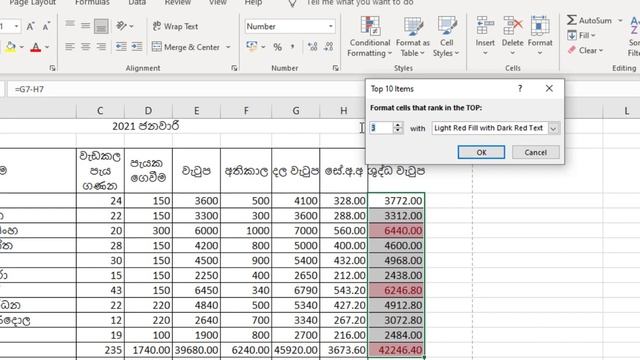Expand Merge & Center dropdown arrow
This screenshot has width=640, height=360.
tap(228, 47)
